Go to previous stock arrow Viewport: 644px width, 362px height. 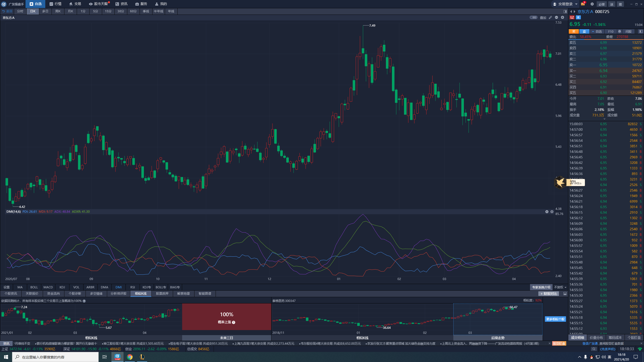point(571,12)
